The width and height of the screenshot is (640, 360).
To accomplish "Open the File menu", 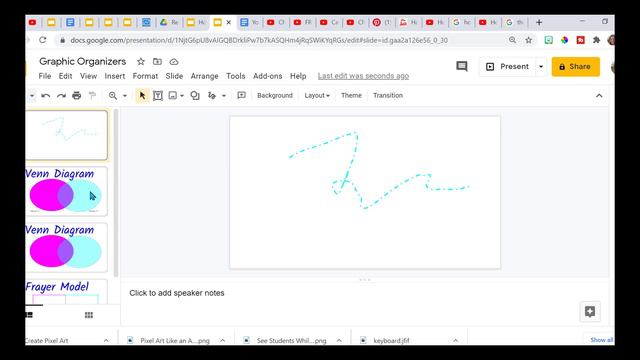I will (45, 76).
